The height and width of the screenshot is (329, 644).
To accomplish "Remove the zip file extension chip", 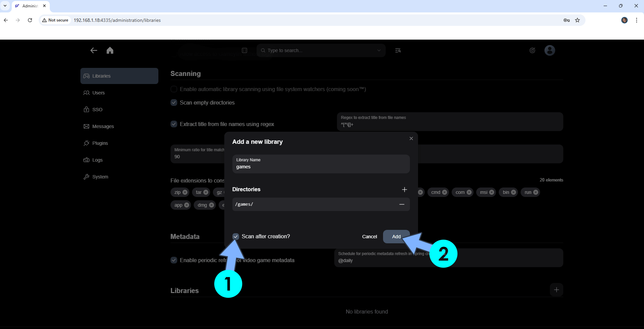I will tap(185, 192).
